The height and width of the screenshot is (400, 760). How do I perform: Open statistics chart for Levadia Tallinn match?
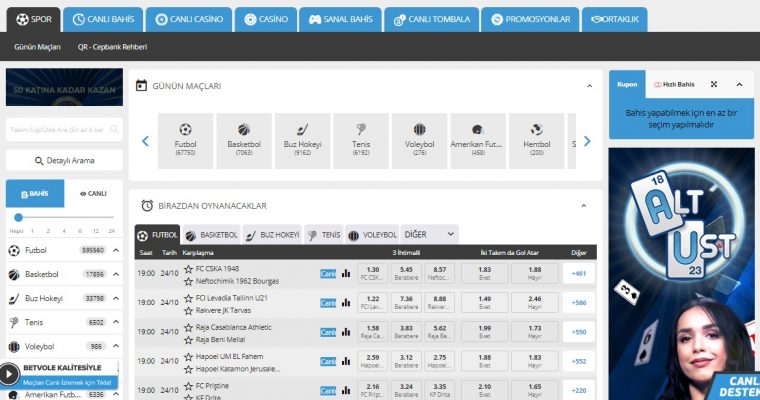[346, 303]
